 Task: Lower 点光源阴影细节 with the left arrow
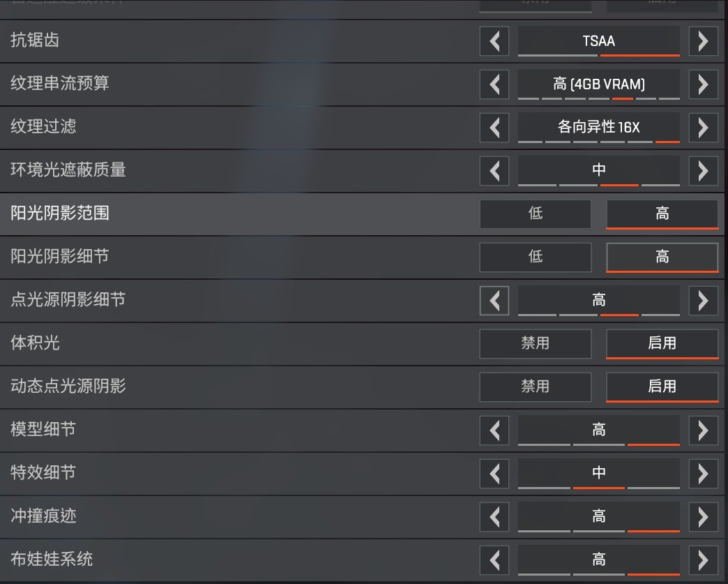[x=494, y=301]
